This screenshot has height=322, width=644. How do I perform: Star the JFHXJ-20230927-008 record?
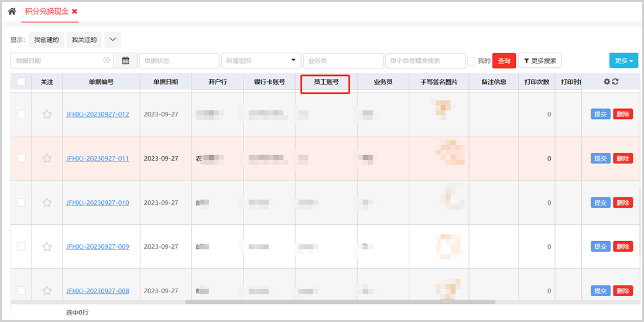point(47,291)
